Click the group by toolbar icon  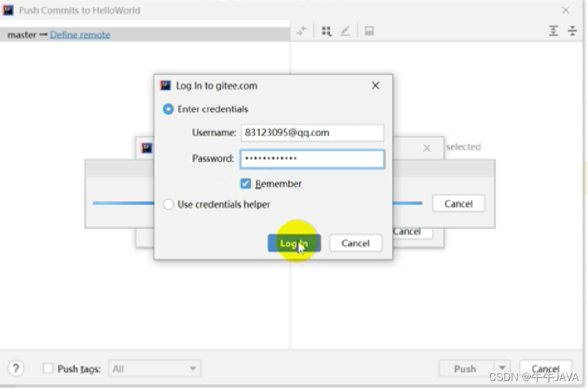click(327, 31)
